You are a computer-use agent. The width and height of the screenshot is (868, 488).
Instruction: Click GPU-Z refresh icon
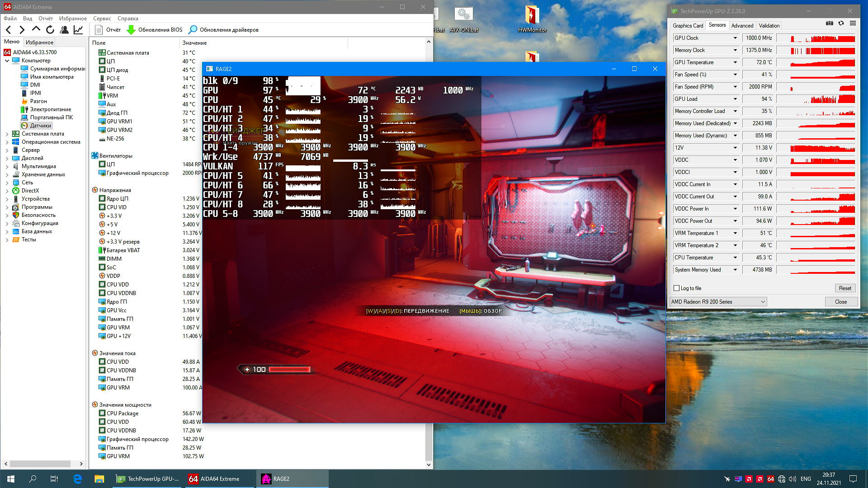841,23
